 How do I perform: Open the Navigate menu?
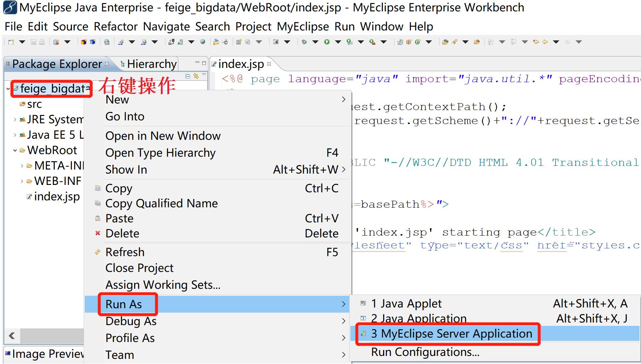[167, 26]
